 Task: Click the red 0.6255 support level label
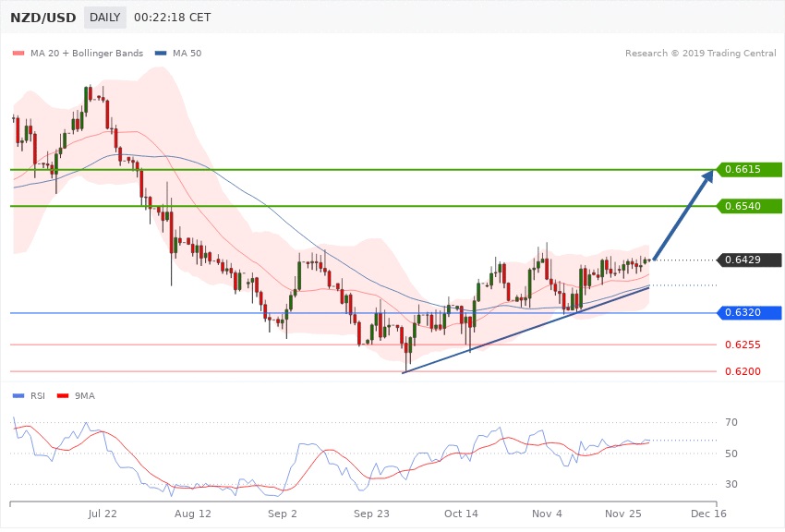(743, 345)
